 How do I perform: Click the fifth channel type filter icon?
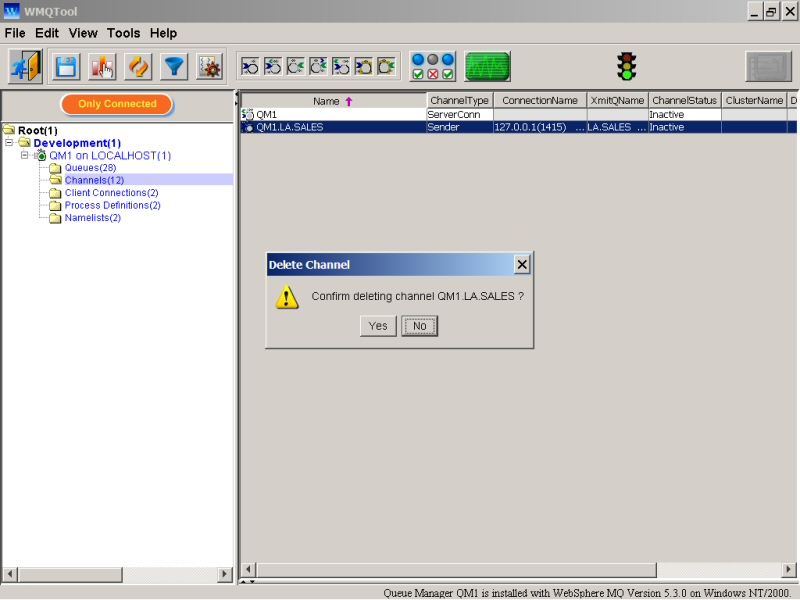[341, 66]
